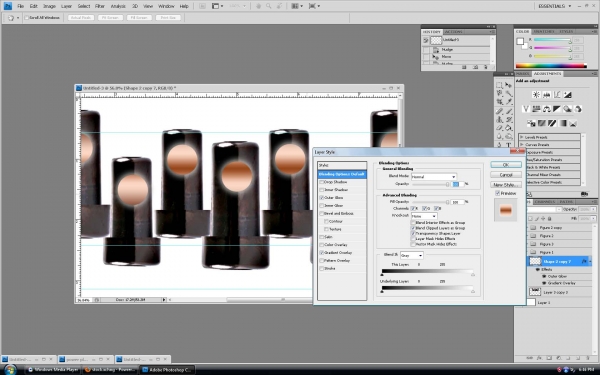
Task: Select the Lasso tool
Action: pos(499,93)
